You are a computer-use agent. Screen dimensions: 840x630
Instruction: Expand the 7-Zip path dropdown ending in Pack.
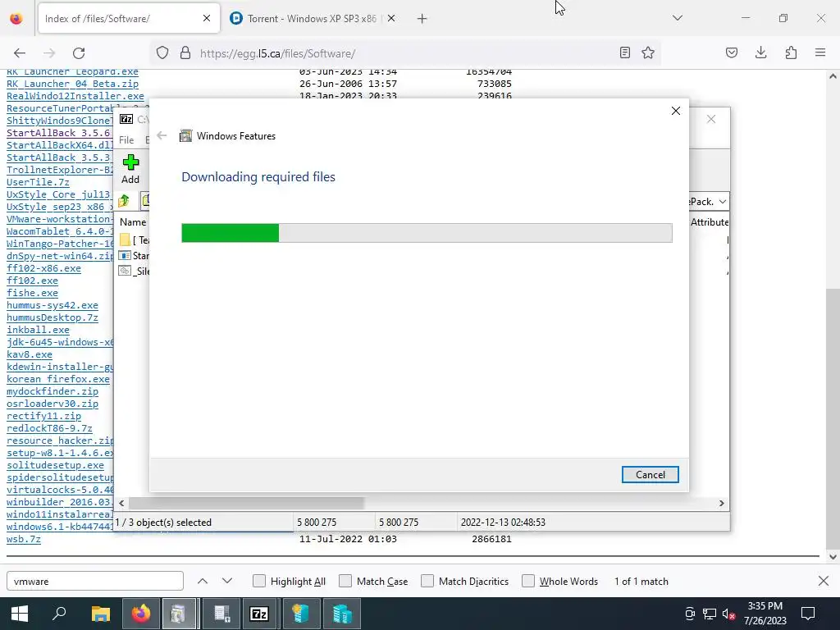pyautogui.click(x=723, y=202)
